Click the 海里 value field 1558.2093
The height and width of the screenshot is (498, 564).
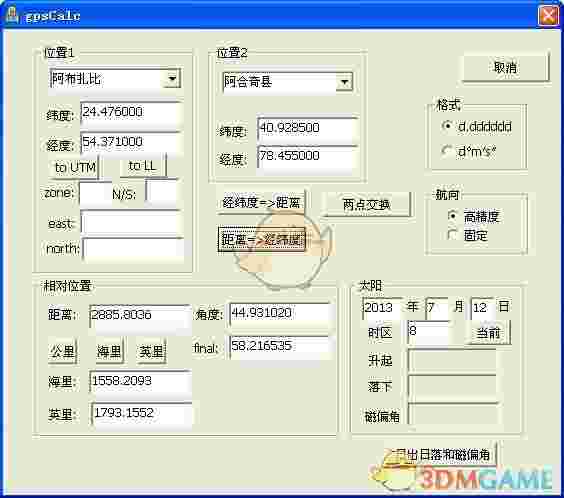[x=140, y=381]
